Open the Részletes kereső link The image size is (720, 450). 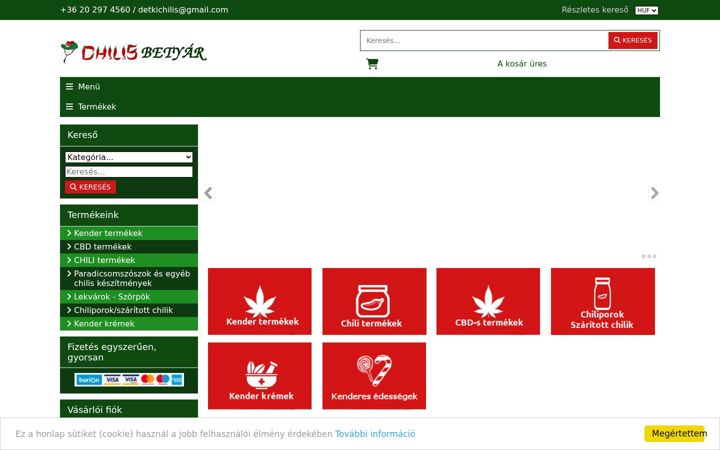595,10
